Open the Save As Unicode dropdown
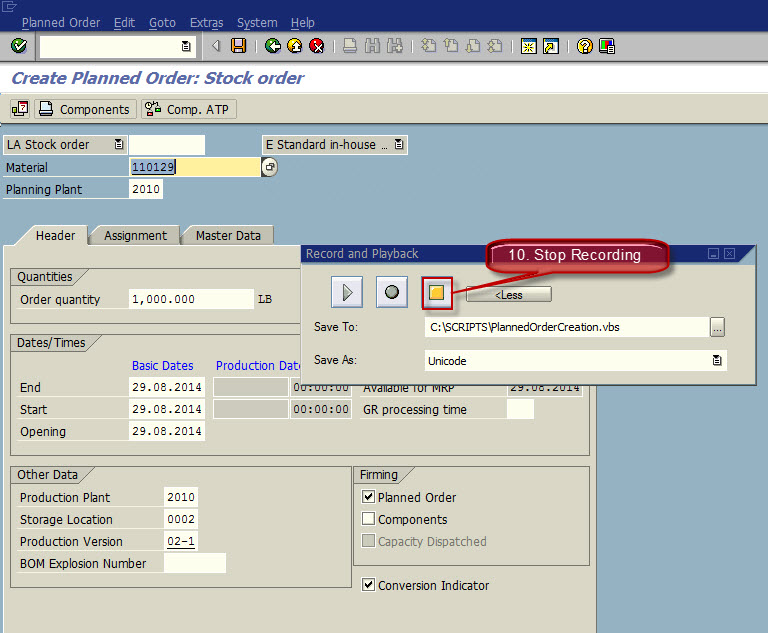Image resolution: width=768 pixels, height=633 pixels. (x=716, y=361)
